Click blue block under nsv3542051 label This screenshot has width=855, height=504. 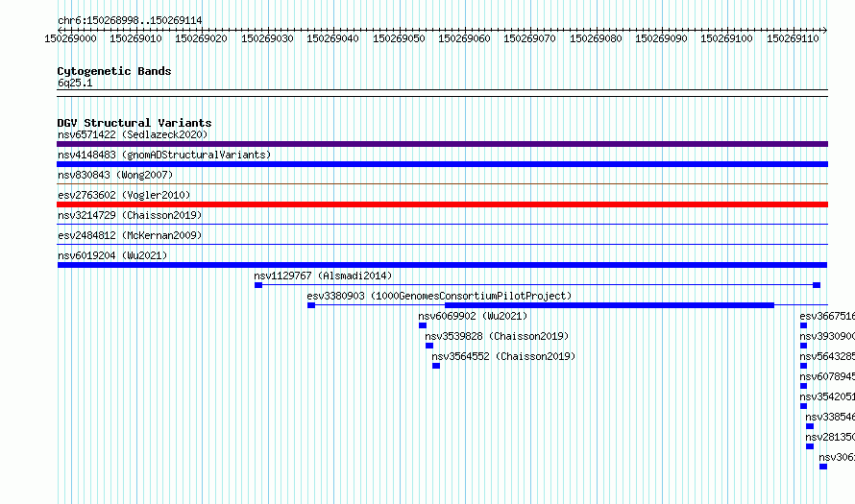[803, 406]
